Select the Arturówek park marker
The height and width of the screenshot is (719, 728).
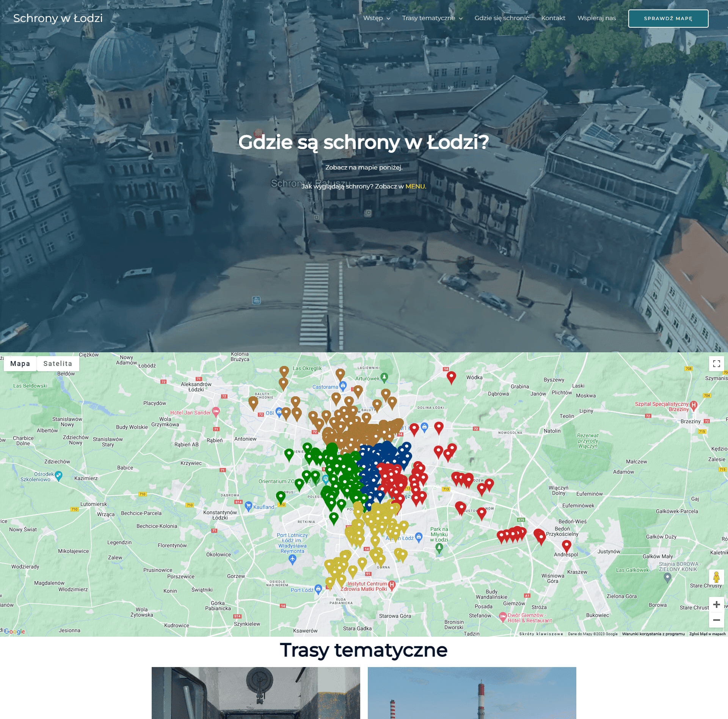384,377
